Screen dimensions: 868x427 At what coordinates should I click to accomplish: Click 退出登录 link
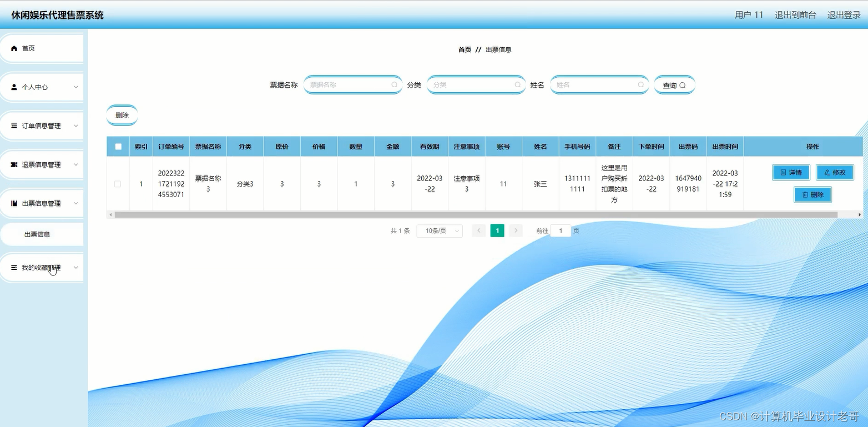(844, 15)
